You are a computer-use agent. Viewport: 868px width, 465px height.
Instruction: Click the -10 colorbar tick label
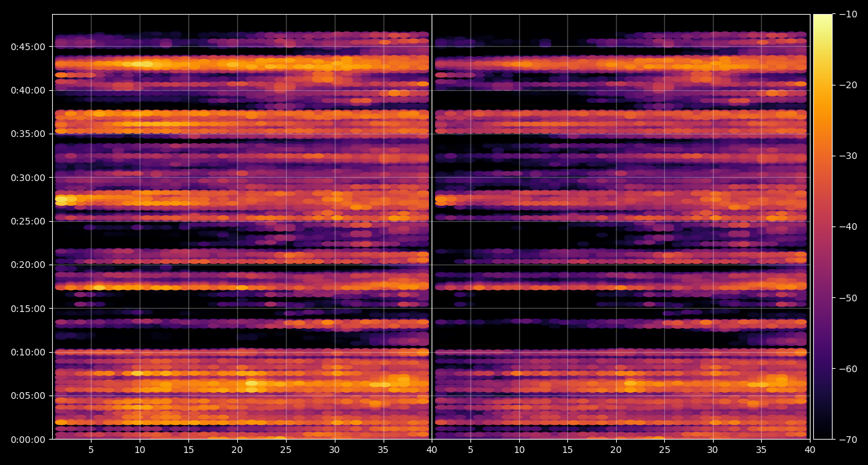848,14
